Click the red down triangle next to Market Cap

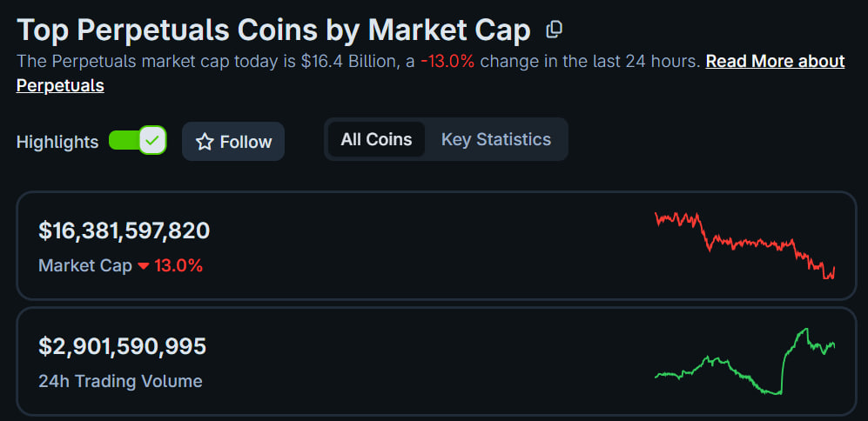(144, 266)
